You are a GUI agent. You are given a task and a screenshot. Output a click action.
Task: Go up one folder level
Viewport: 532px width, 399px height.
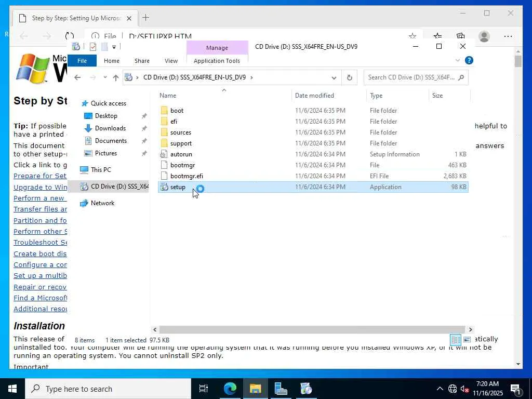116,78
